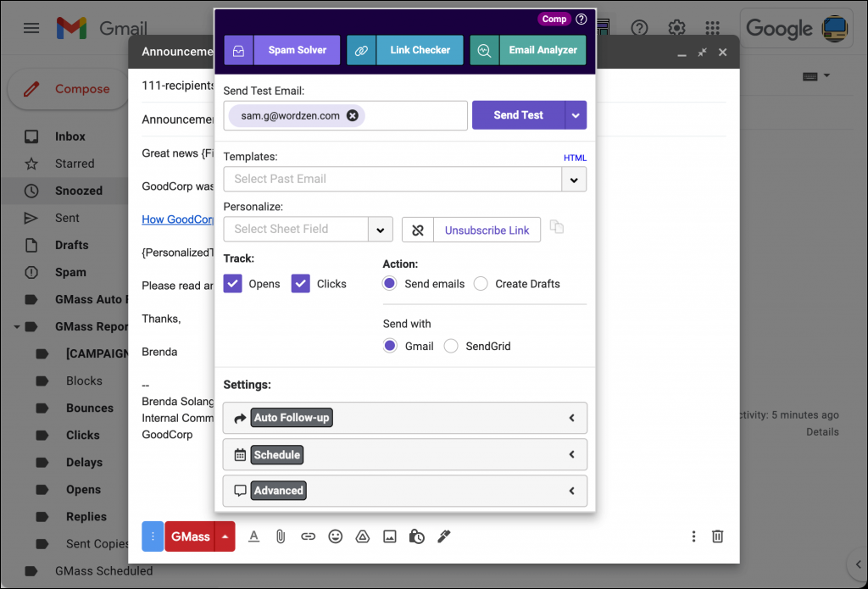Disable Clicks tracking
Screen dimensions: 868x589
pos(300,283)
